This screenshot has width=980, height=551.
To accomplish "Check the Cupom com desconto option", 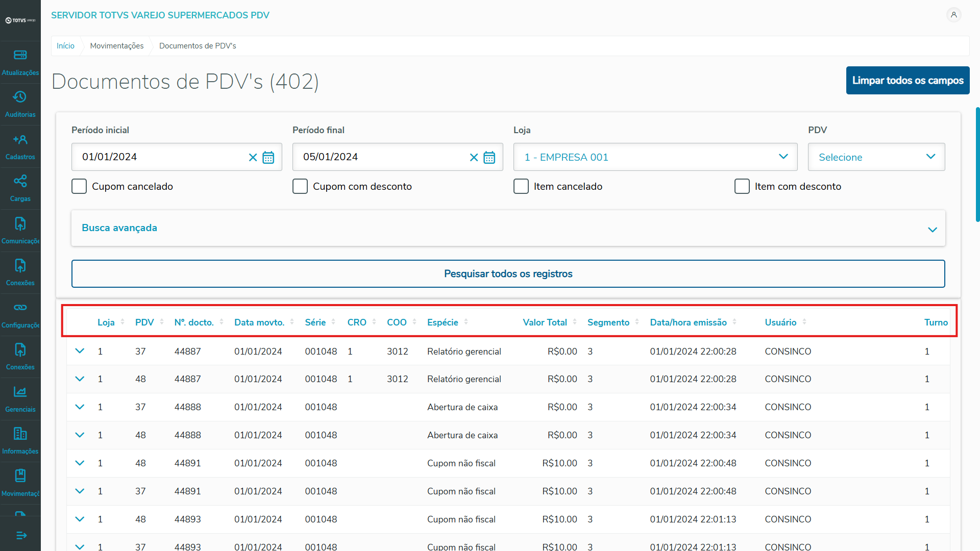I will 300,186.
